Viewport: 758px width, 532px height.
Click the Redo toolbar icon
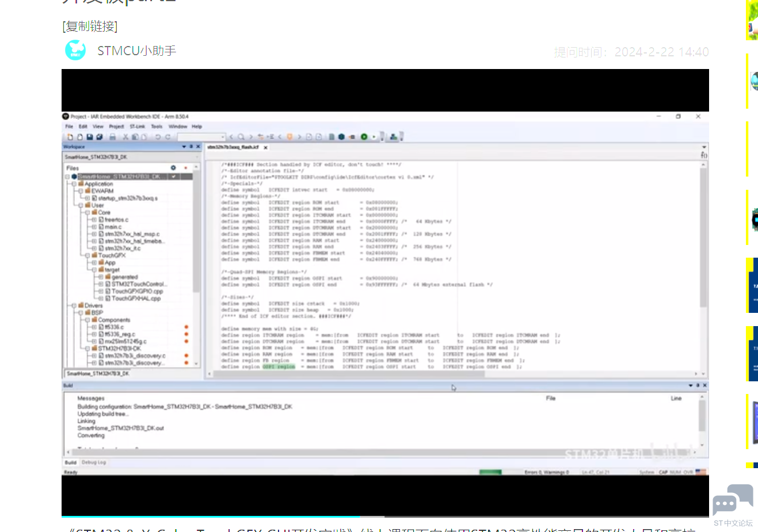point(168,137)
